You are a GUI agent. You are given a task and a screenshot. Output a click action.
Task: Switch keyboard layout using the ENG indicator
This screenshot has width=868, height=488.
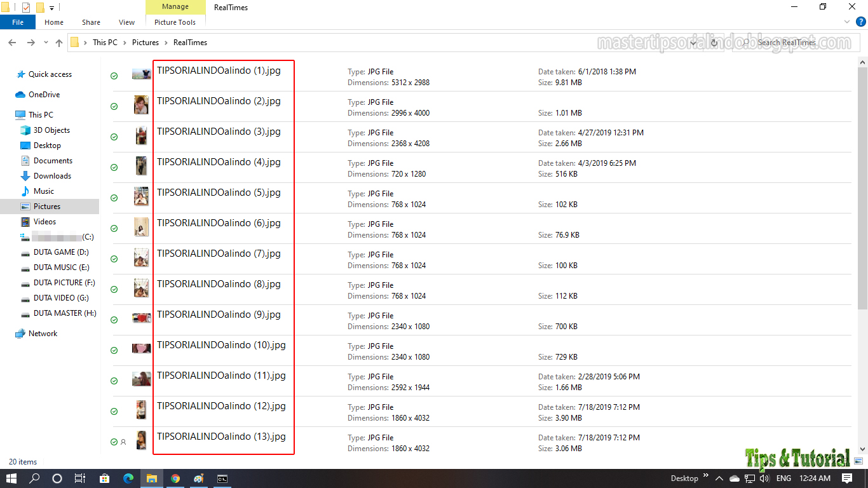click(x=783, y=478)
